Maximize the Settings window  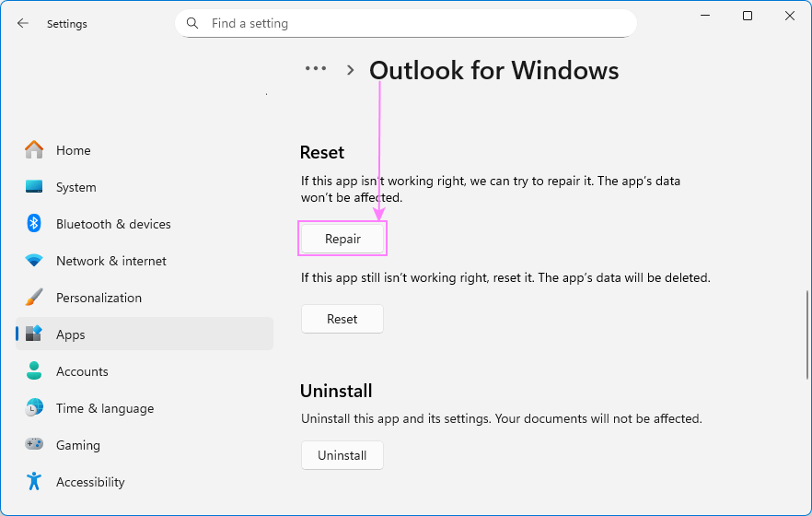748,16
